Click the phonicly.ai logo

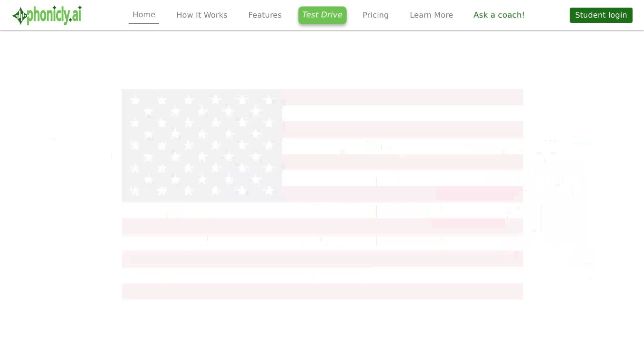(47, 15)
